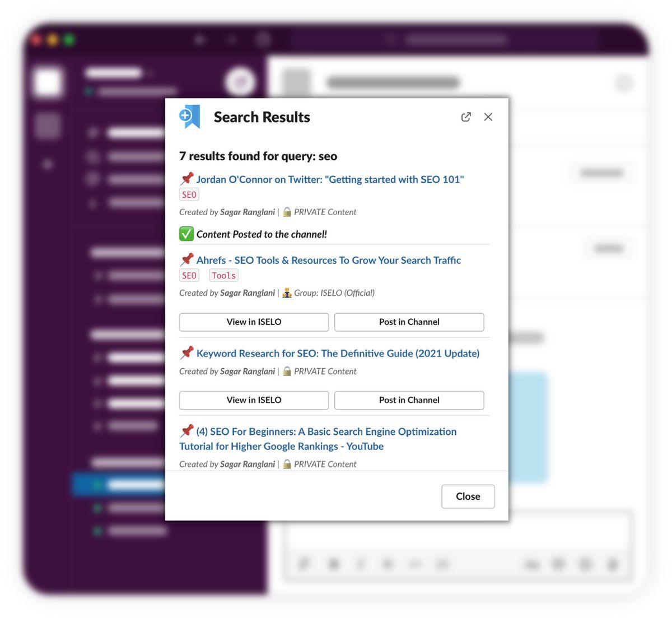
Task: Click group icon beside ISELO (Official)
Action: pos(287,292)
